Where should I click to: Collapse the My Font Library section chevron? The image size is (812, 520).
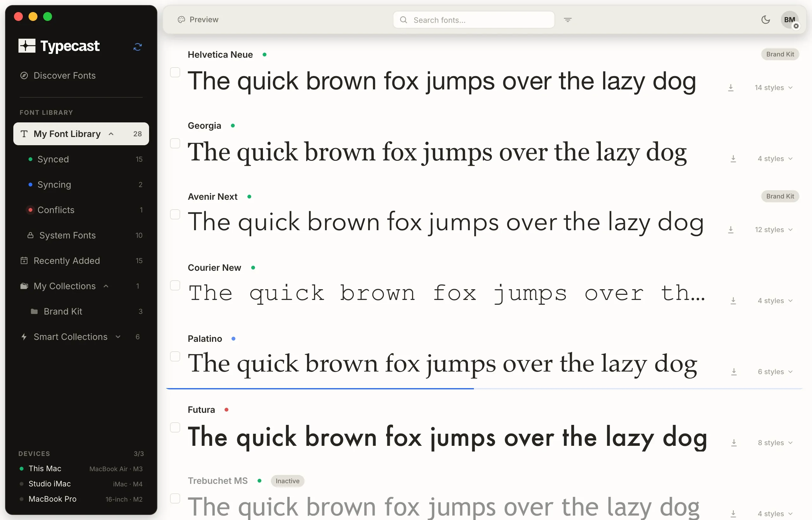pos(111,134)
